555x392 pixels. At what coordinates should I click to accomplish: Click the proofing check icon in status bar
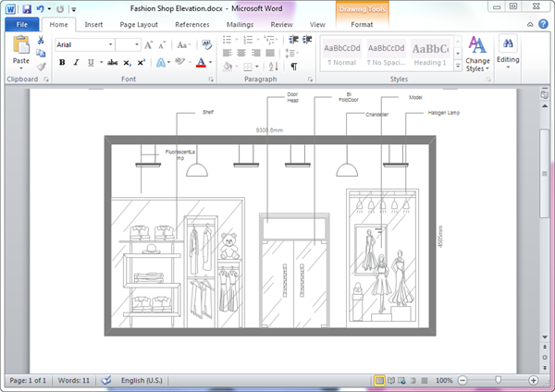tap(106, 381)
